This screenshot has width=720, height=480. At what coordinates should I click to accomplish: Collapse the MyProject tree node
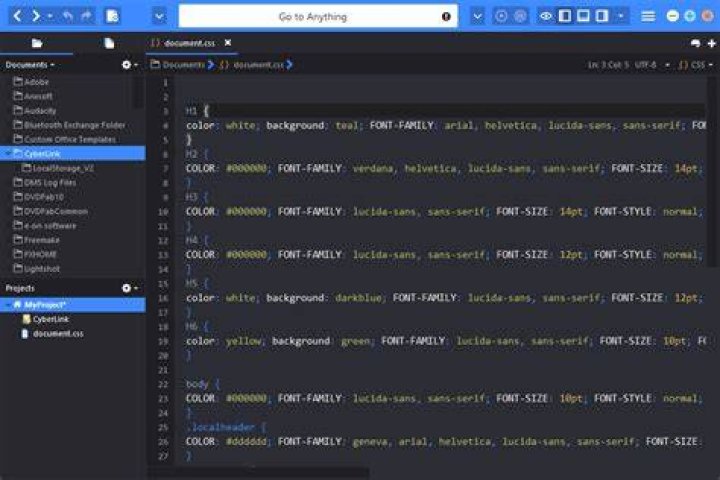click(7, 305)
